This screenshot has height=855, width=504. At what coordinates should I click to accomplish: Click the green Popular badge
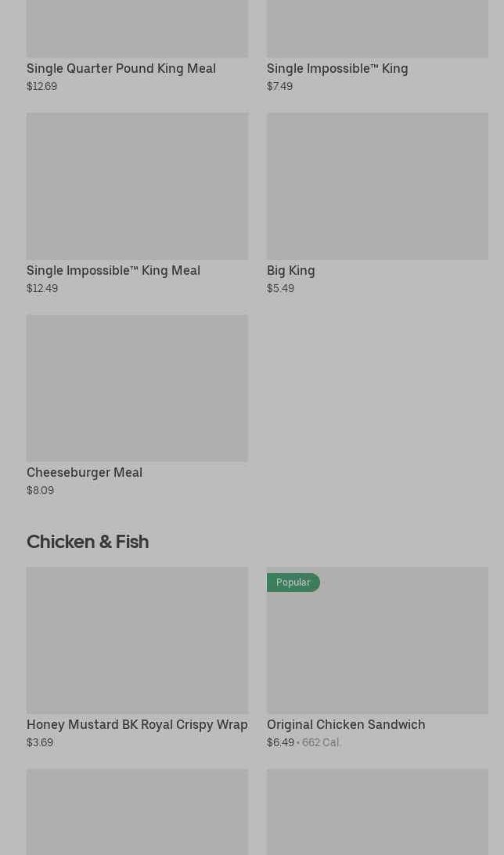click(293, 583)
